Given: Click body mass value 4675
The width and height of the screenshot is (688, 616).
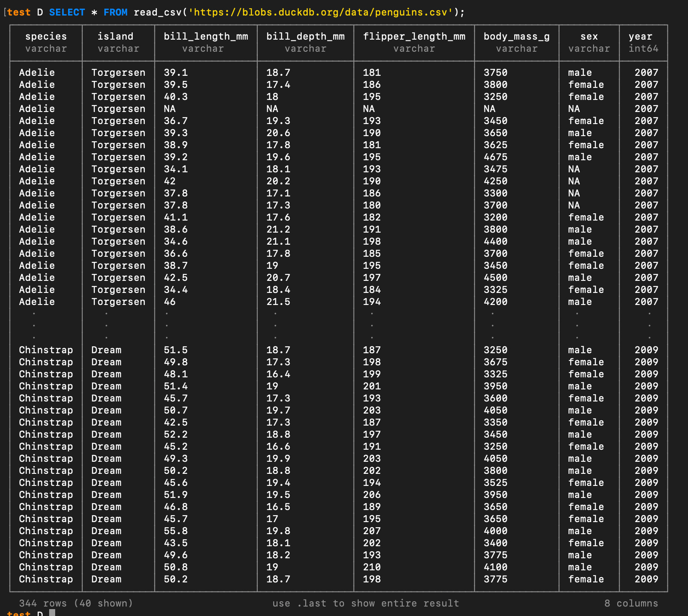Looking at the screenshot, I should coord(496,157).
